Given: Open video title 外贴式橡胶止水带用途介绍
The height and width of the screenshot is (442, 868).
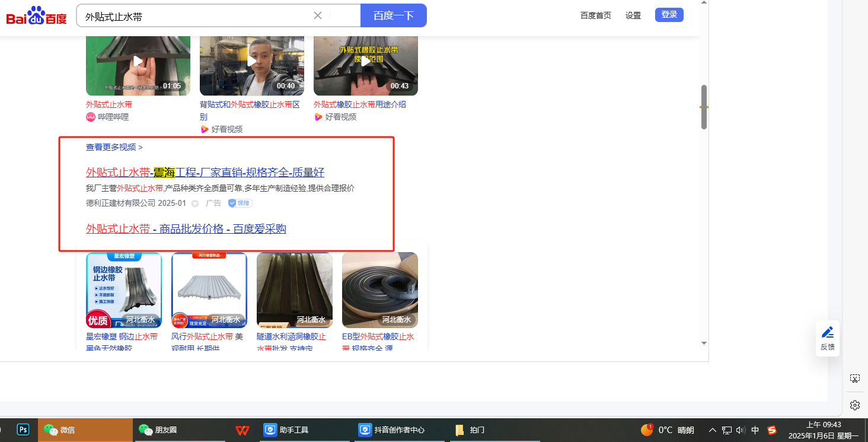Looking at the screenshot, I should tap(360, 104).
